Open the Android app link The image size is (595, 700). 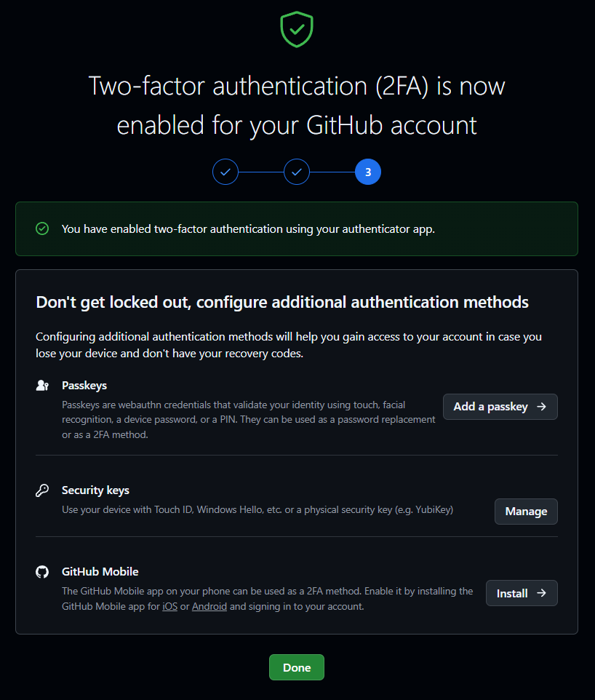209,606
